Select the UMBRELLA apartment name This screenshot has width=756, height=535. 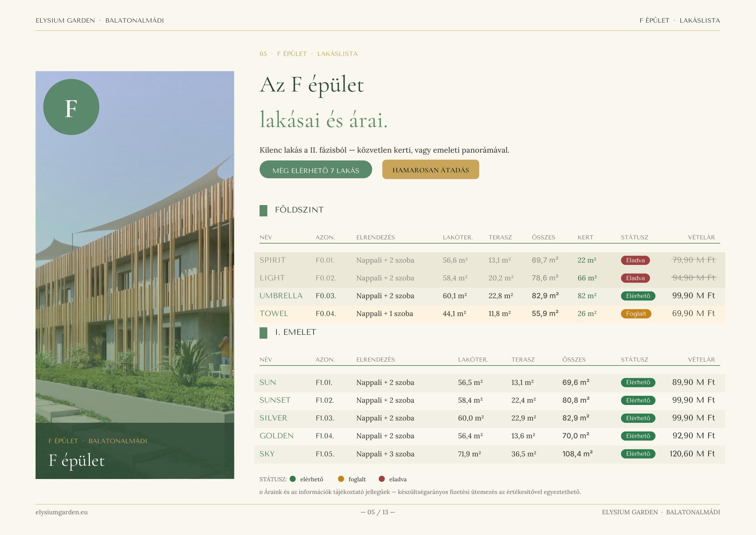click(x=281, y=296)
